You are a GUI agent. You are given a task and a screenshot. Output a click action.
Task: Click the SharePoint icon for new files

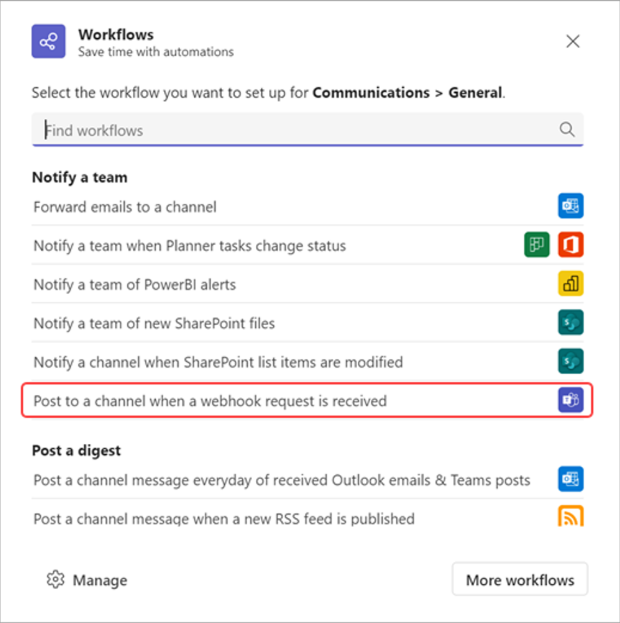pos(571,323)
